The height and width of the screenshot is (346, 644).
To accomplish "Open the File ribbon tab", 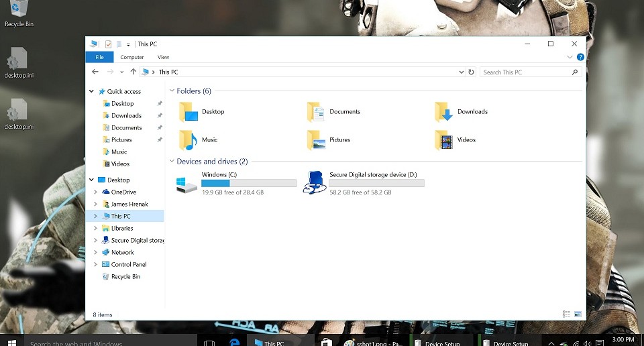I will [x=99, y=57].
